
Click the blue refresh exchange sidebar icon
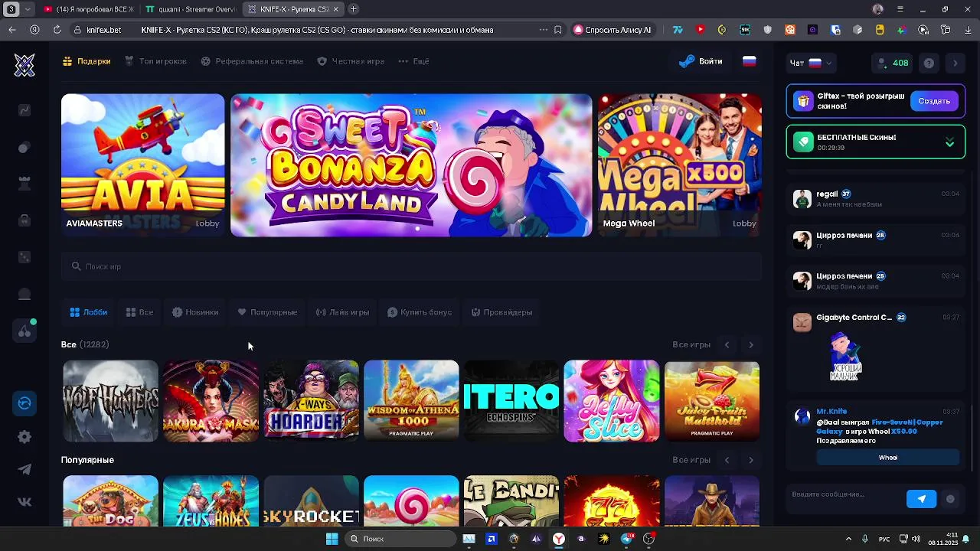24,403
